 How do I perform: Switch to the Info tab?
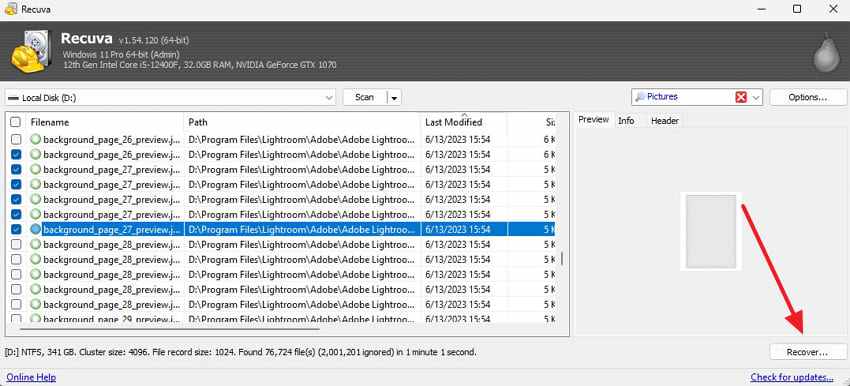(x=626, y=121)
